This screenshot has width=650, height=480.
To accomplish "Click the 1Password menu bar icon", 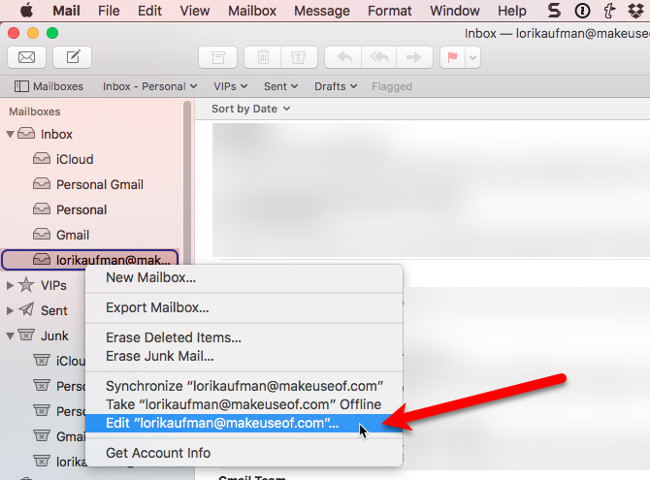I will pyautogui.click(x=582, y=10).
